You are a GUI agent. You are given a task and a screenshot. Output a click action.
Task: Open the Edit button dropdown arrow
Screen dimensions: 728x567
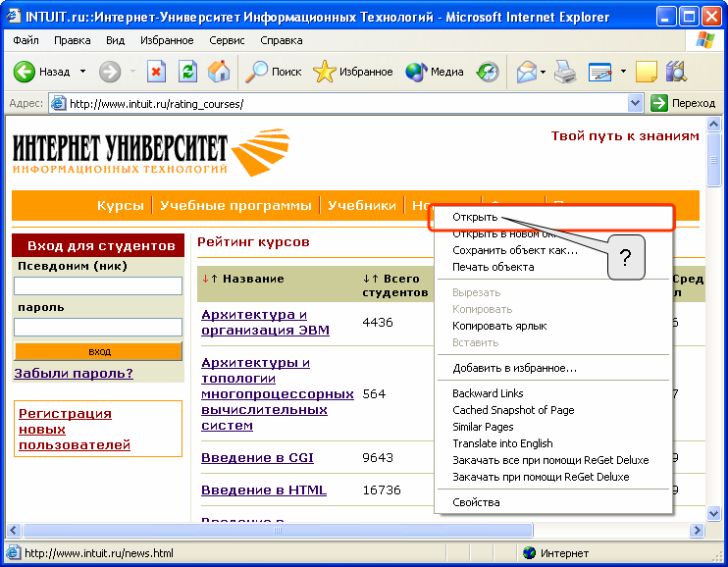(623, 72)
